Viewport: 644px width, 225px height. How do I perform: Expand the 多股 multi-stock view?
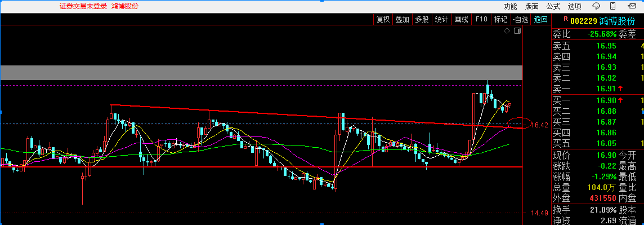click(422, 19)
